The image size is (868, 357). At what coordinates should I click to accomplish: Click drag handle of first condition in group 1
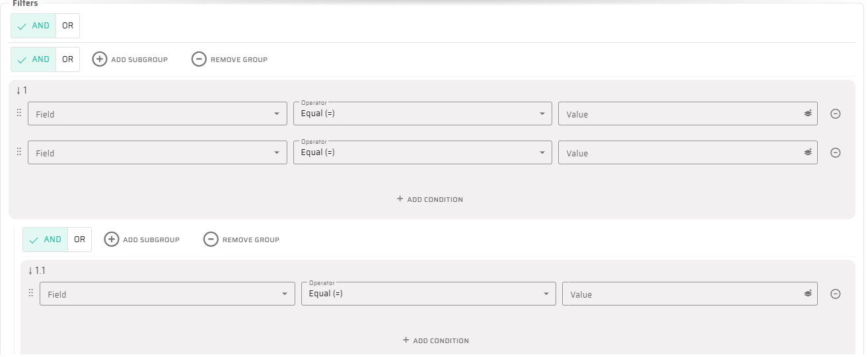click(x=18, y=113)
